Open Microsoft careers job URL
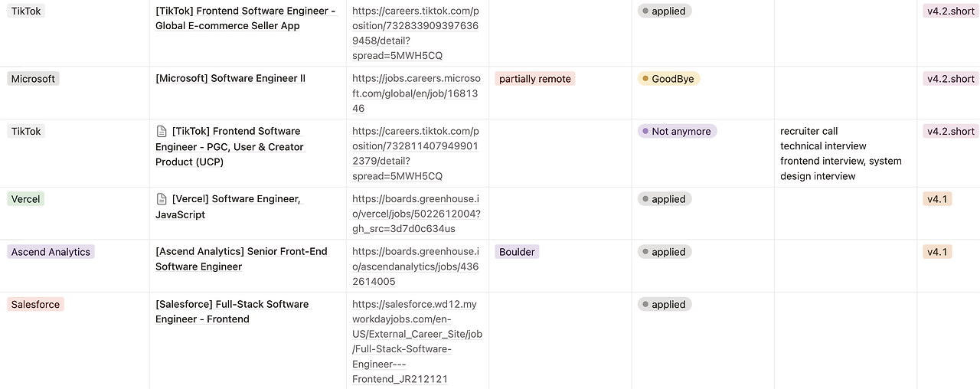Viewport: 980px width, 389px height. point(416,93)
